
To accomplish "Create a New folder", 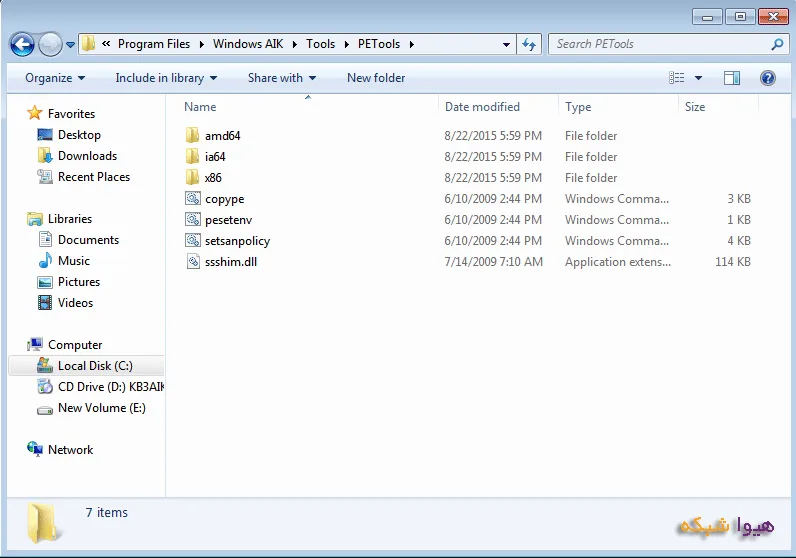I will [x=376, y=78].
